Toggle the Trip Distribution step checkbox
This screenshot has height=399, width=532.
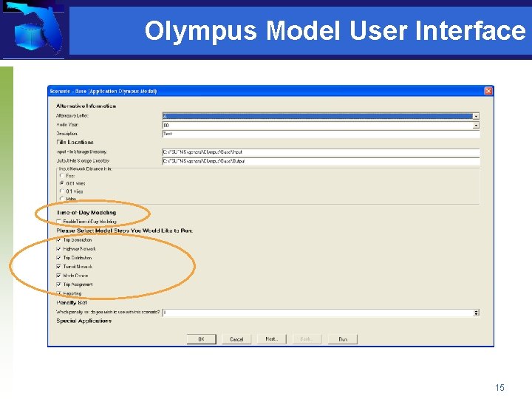click(x=59, y=258)
